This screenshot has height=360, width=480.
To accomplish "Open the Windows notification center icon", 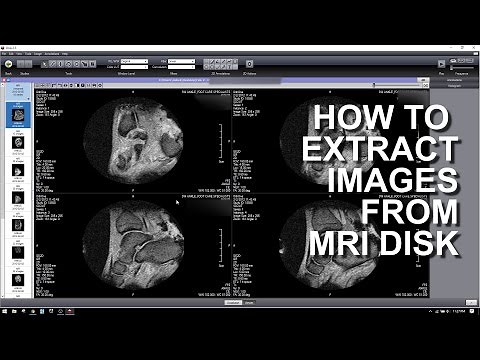I will tap(472, 311).
